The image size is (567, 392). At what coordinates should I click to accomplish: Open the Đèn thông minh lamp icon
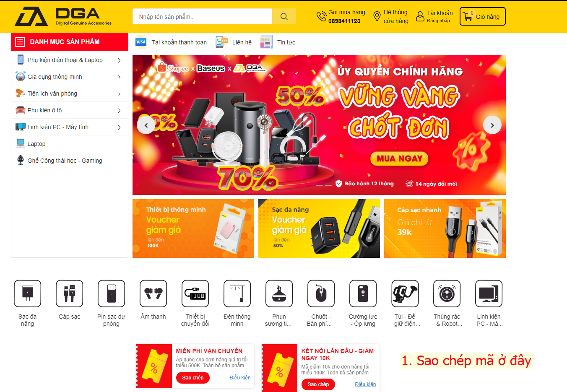(237, 293)
